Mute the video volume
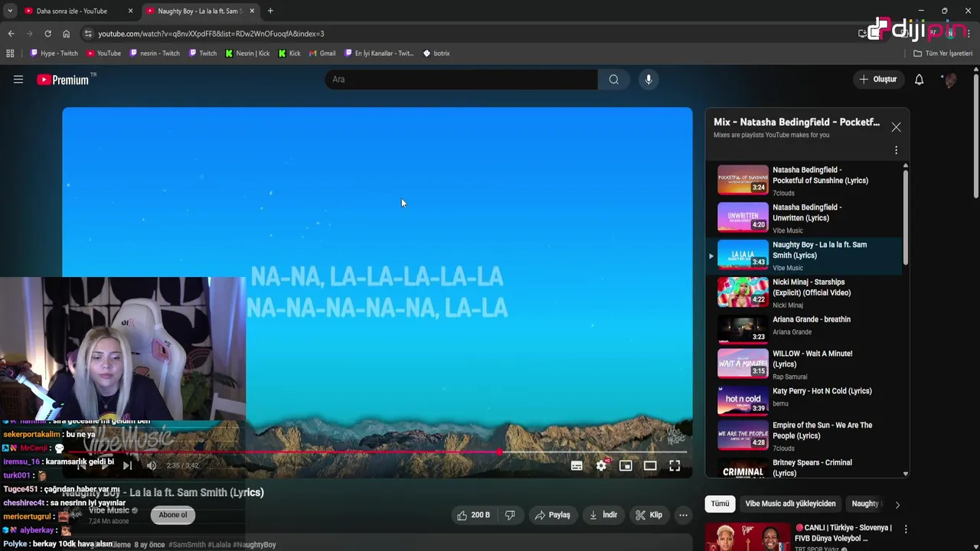The image size is (980, 551). (152, 465)
